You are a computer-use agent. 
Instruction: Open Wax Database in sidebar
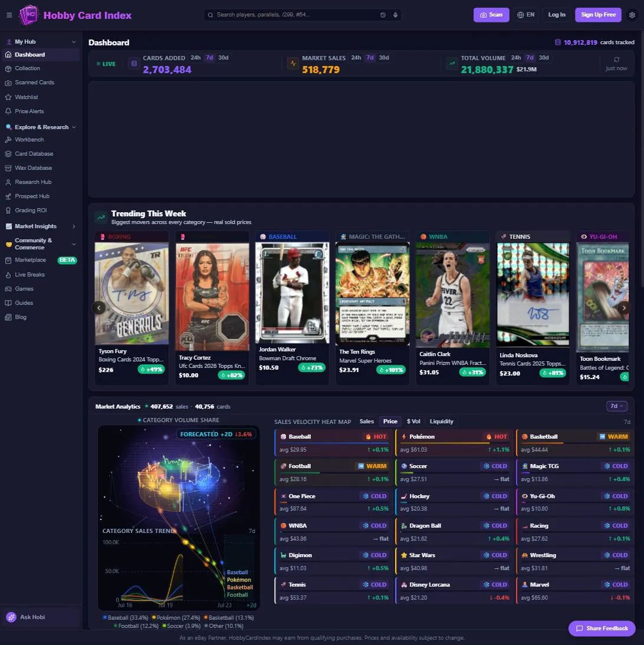click(40, 168)
